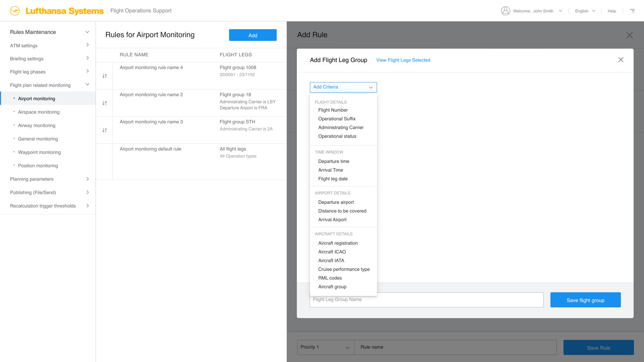
Task: Click the blue Add button
Action: point(253,35)
